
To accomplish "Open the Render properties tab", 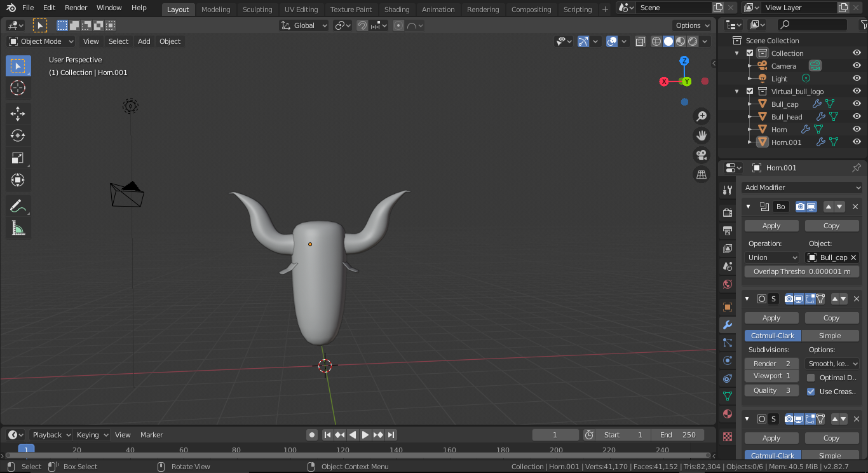I will pyautogui.click(x=728, y=212).
